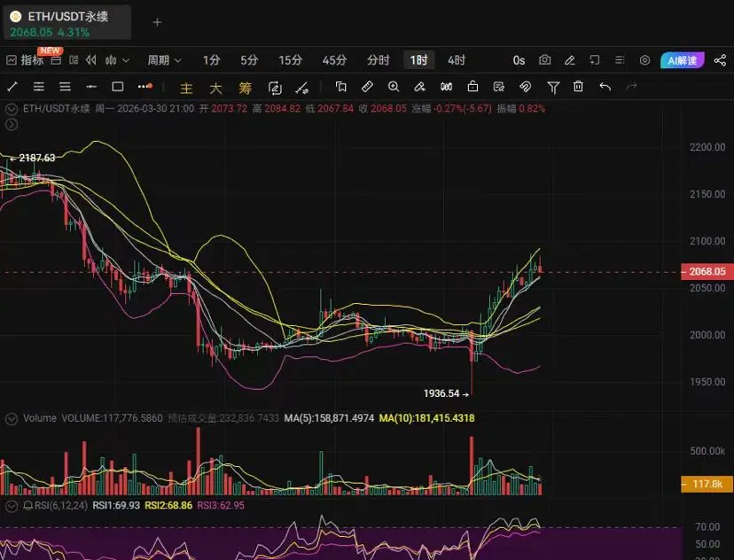Image resolution: width=734 pixels, height=560 pixels.
Task: Click the rotate-edit square icon
Action: coord(275,88)
